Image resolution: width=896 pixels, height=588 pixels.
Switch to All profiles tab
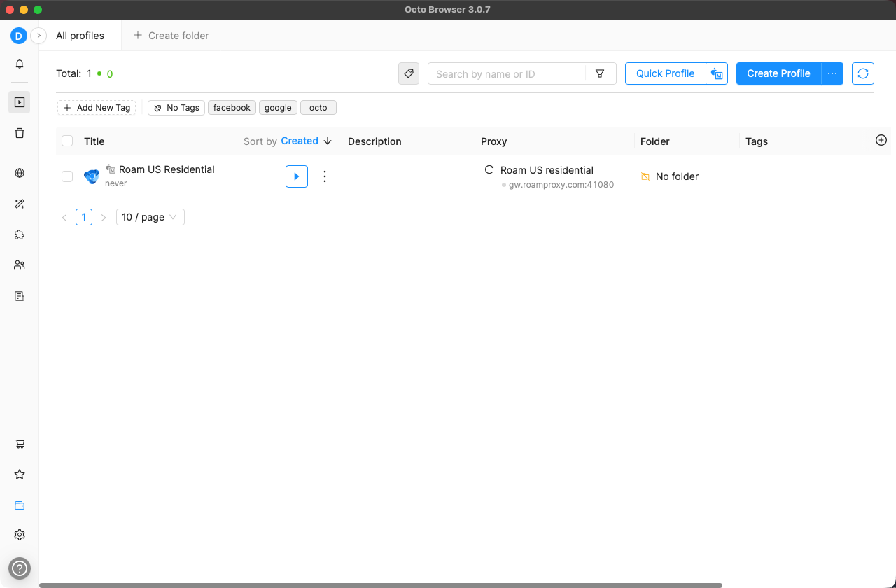80,36
